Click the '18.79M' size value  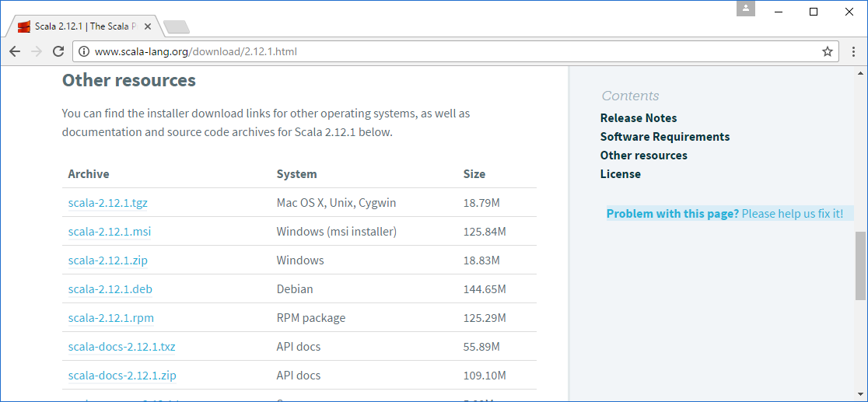pos(481,203)
